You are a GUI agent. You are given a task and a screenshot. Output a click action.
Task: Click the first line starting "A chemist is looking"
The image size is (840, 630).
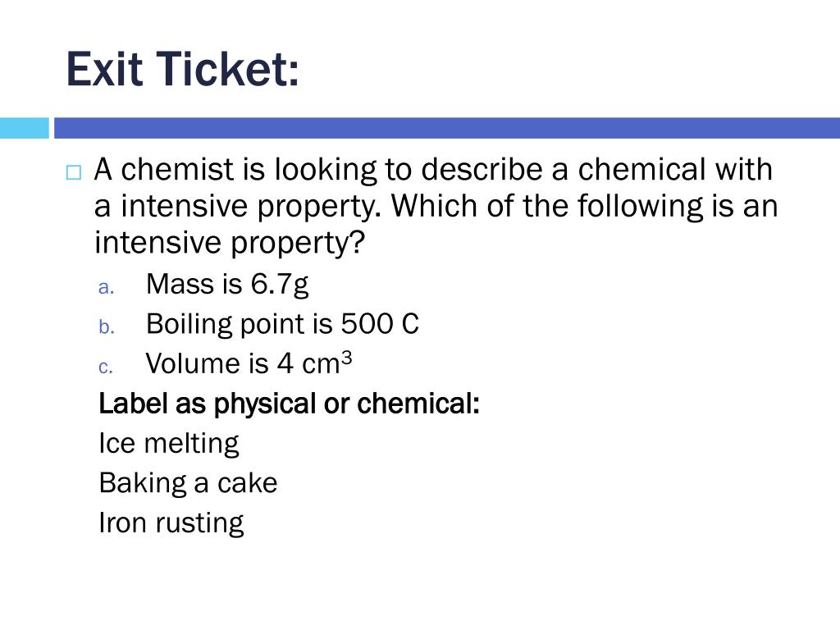[x=433, y=170]
